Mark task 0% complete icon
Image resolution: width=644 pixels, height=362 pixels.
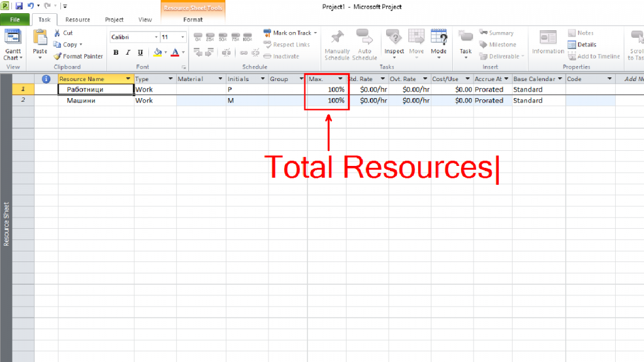pyautogui.click(x=198, y=37)
